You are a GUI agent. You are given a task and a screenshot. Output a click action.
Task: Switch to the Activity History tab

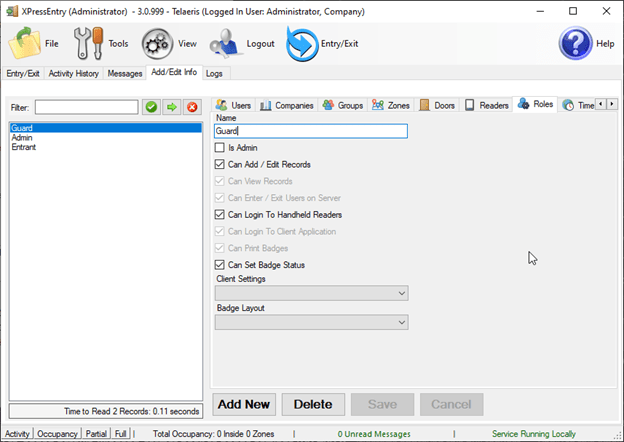tap(75, 73)
